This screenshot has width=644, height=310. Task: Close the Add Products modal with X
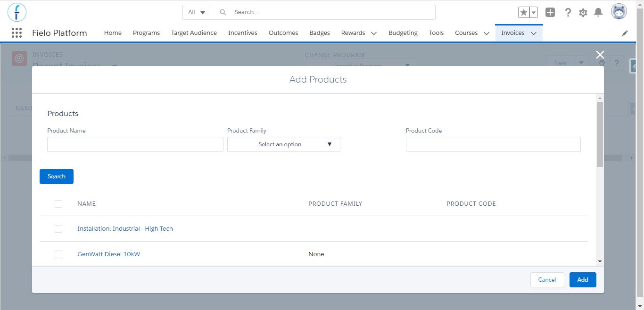coord(600,55)
